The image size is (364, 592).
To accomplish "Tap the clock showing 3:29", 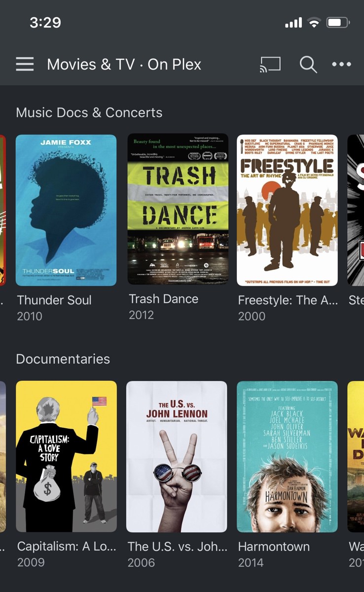I will [x=45, y=23].
